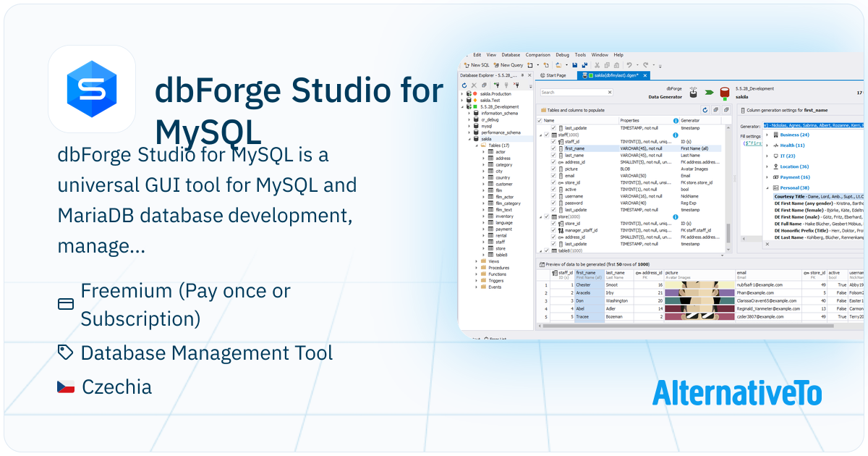Viewport: 868px width, 456px height.
Task: Click the Copy icon in toolbar
Action: (607, 65)
